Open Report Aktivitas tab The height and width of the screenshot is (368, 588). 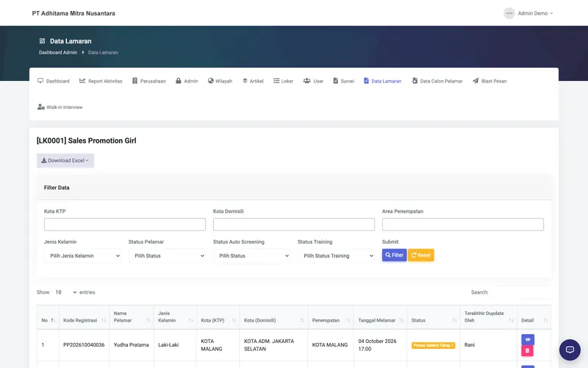pos(101,81)
